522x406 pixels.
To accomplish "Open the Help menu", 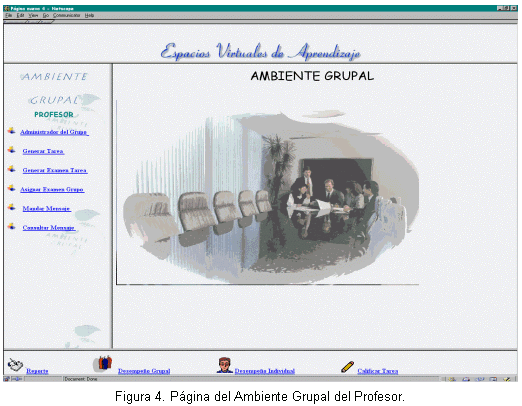I will pyautogui.click(x=89, y=15).
